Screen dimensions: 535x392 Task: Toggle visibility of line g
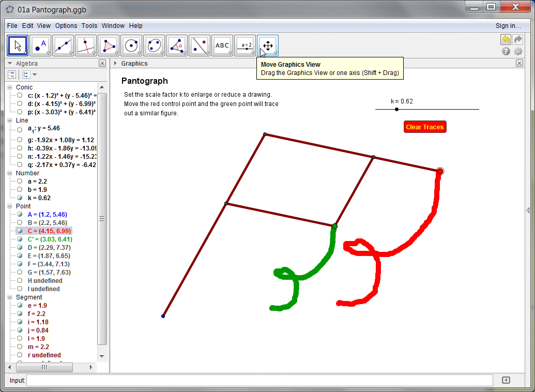pos(20,140)
